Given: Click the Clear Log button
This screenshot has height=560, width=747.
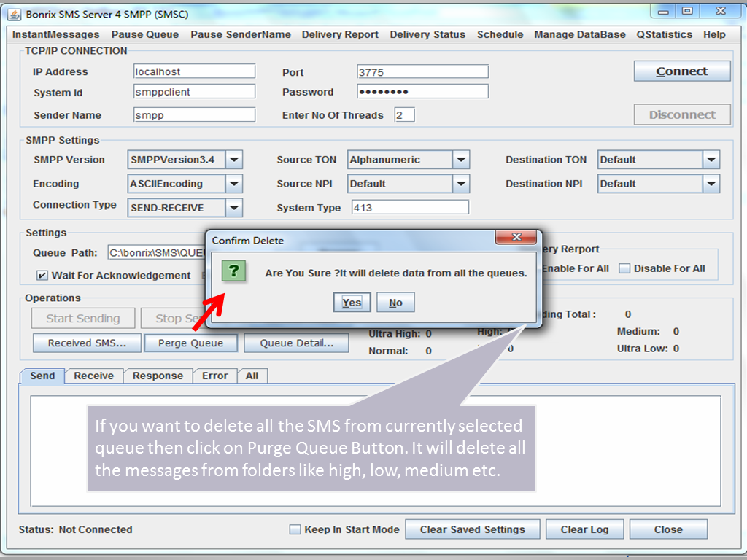Looking at the screenshot, I should pyautogui.click(x=584, y=529).
